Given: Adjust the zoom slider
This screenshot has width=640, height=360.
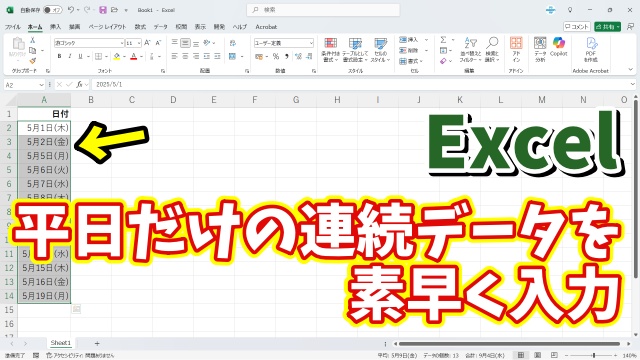Looking at the screenshot, I should (594, 355).
